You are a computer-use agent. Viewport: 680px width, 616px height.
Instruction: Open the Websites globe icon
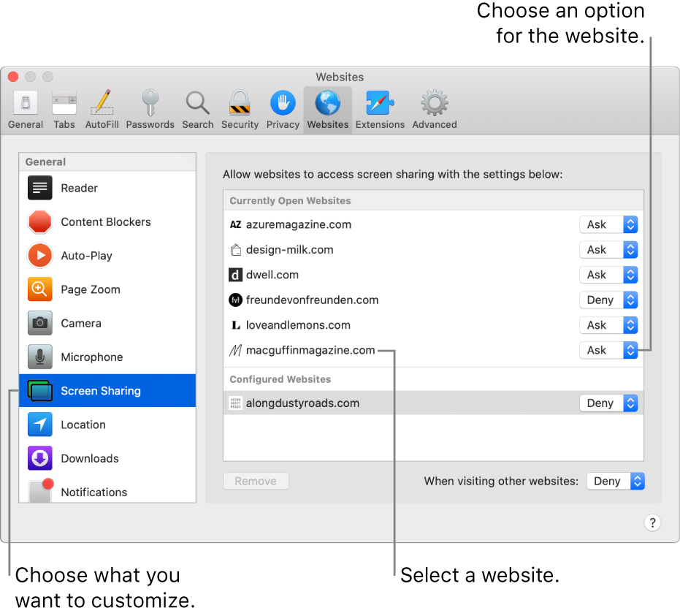pyautogui.click(x=328, y=103)
